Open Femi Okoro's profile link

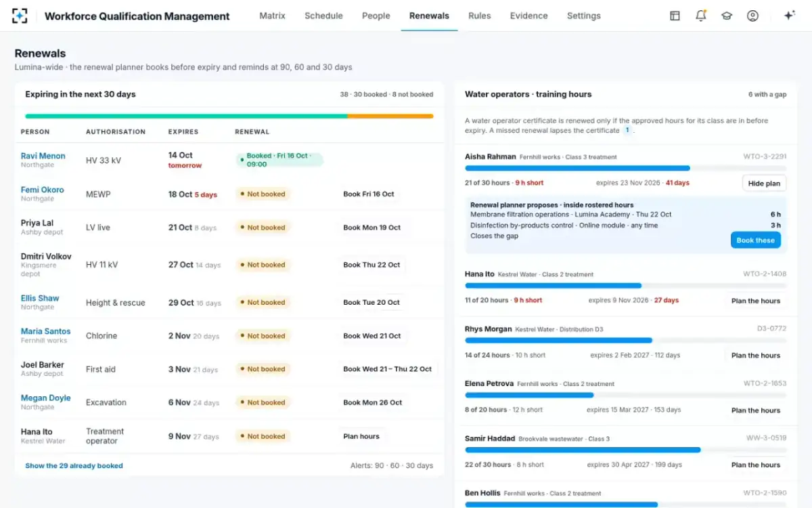click(x=43, y=190)
